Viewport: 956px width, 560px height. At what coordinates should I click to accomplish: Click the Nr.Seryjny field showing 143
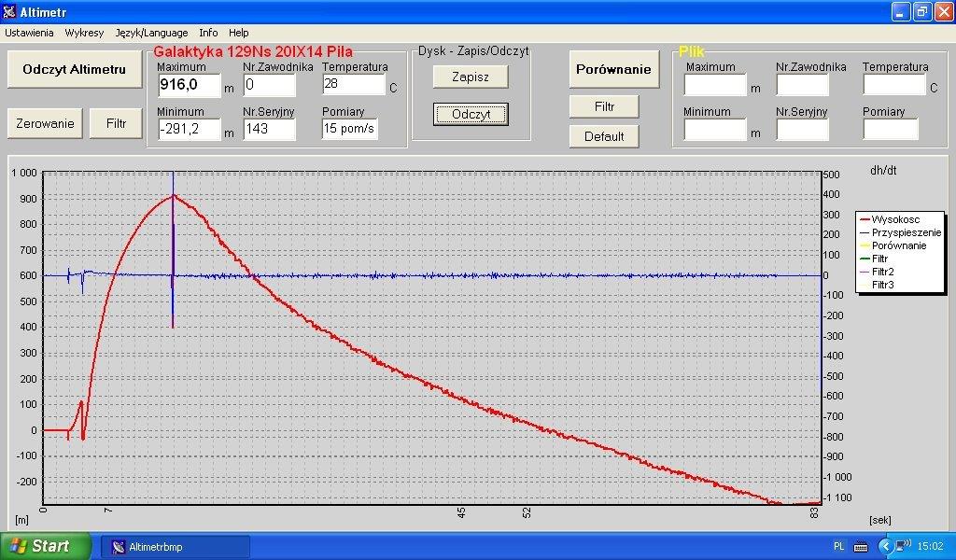point(269,130)
